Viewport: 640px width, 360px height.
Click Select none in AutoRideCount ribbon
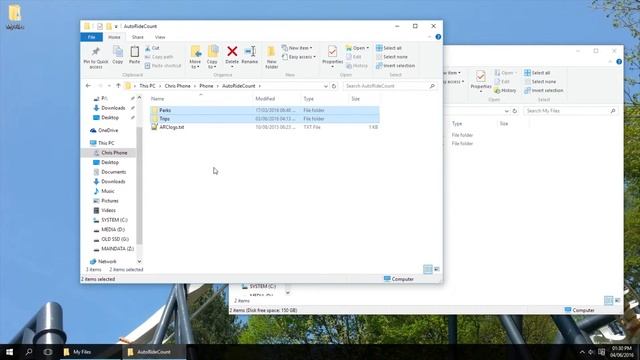391,57
